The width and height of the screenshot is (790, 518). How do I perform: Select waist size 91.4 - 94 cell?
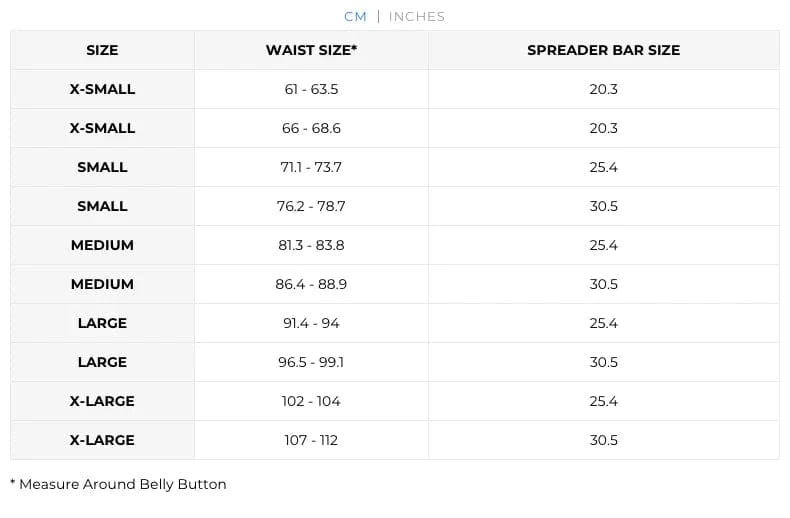311,323
